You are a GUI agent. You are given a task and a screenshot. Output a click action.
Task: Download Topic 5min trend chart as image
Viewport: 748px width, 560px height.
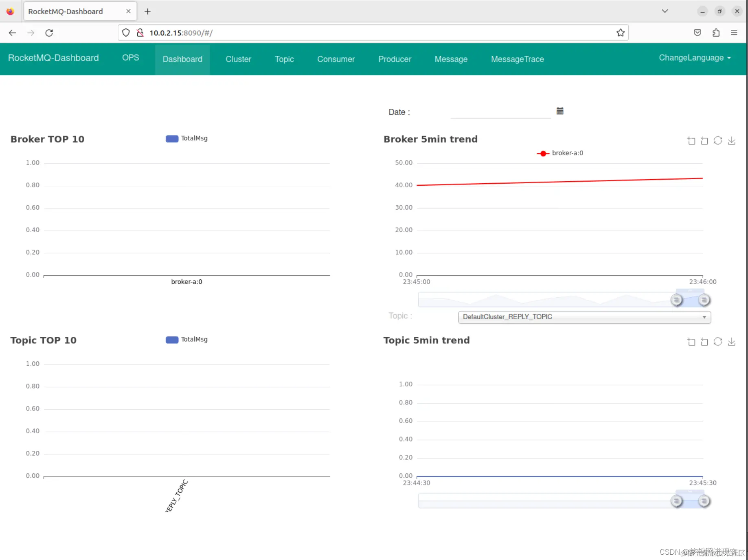[x=732, y=342]
